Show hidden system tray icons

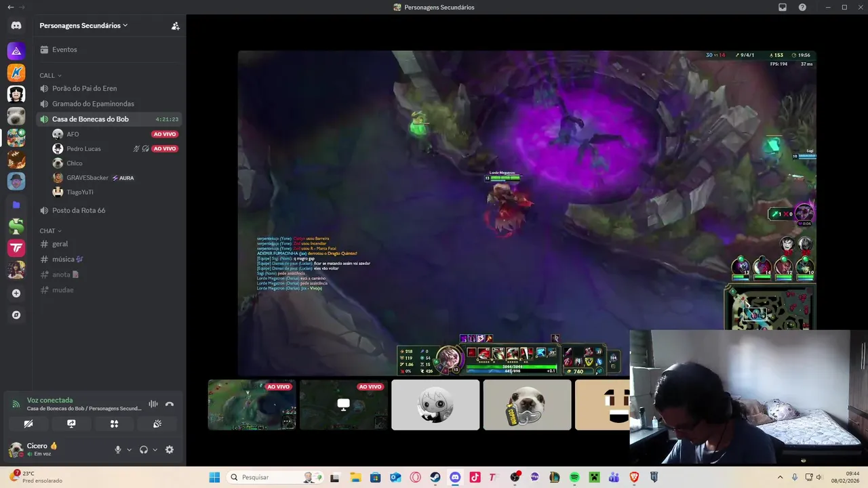780,477
